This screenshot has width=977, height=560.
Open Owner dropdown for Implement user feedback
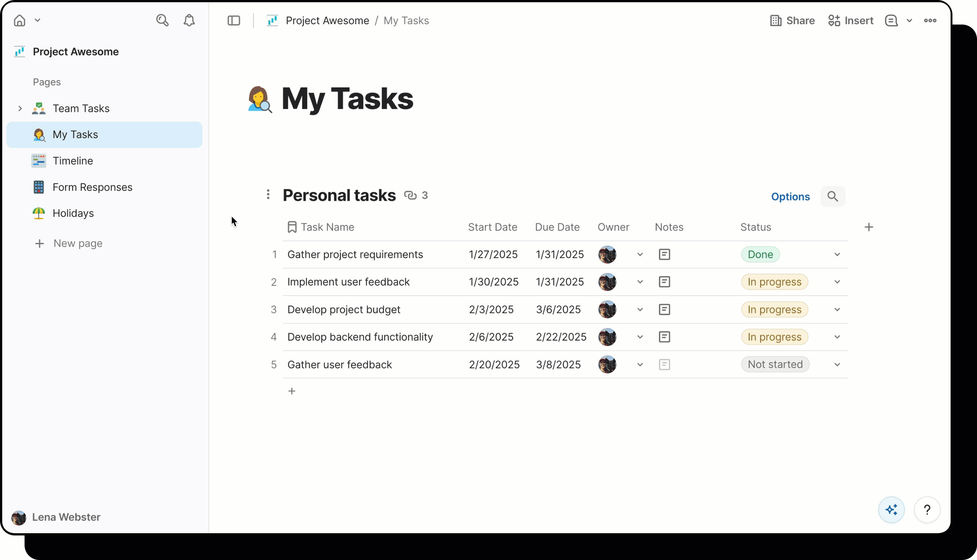[640, 282]
